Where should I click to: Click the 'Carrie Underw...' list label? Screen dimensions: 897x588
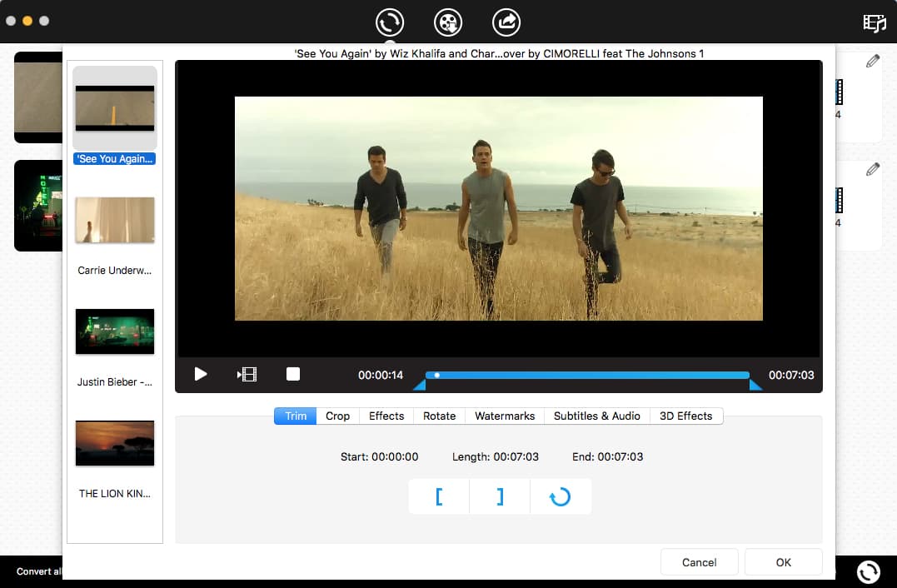pos(114,270)
